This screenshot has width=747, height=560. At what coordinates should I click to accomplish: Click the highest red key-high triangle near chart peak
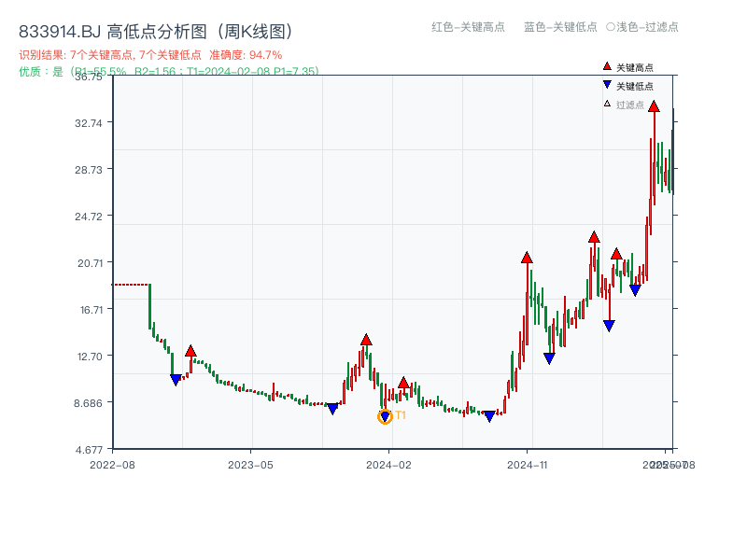(653, 106)
